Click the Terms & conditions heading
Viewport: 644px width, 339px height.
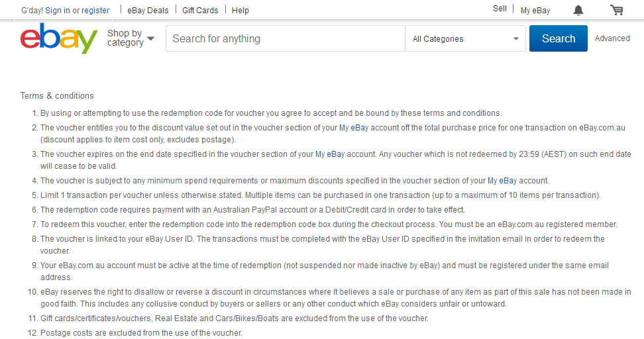(57, 95)
